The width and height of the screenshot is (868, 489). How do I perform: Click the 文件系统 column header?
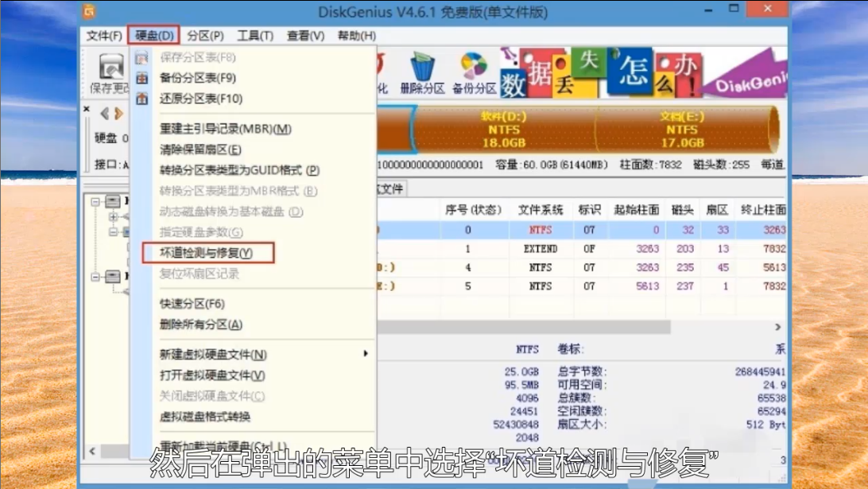[x=541, y=210]
